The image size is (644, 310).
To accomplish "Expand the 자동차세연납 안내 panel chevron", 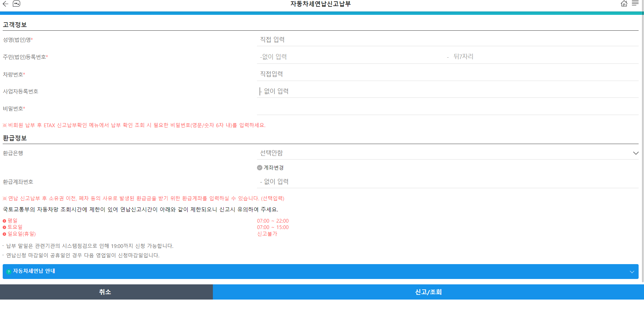I will pos(632,272).
